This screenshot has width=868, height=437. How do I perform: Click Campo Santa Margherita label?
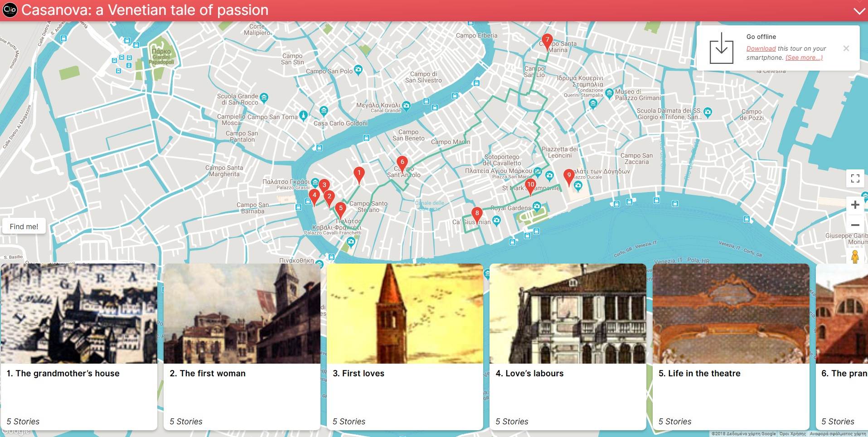(224, 171)
